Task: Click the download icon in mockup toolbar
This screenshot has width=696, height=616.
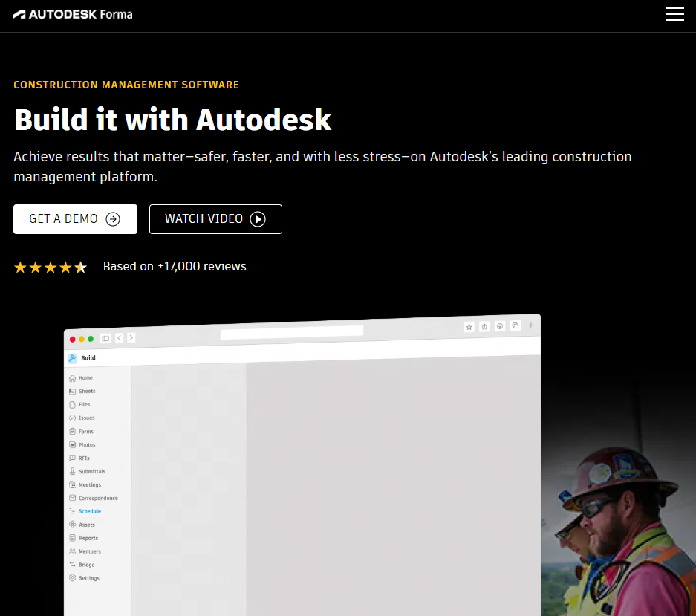Action: pos(500,326)
